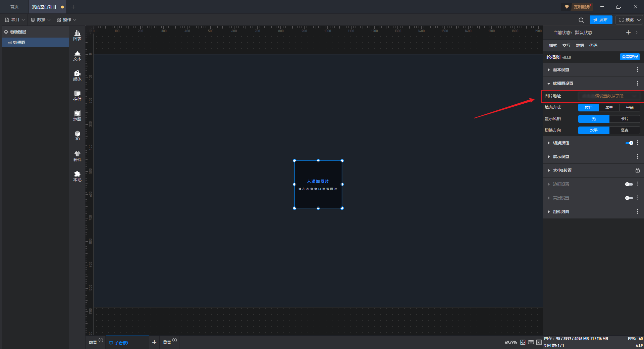The width and height of the screenshot is (644, 349).
Task: Expand the 大小&位置 section
Action: 549,170
